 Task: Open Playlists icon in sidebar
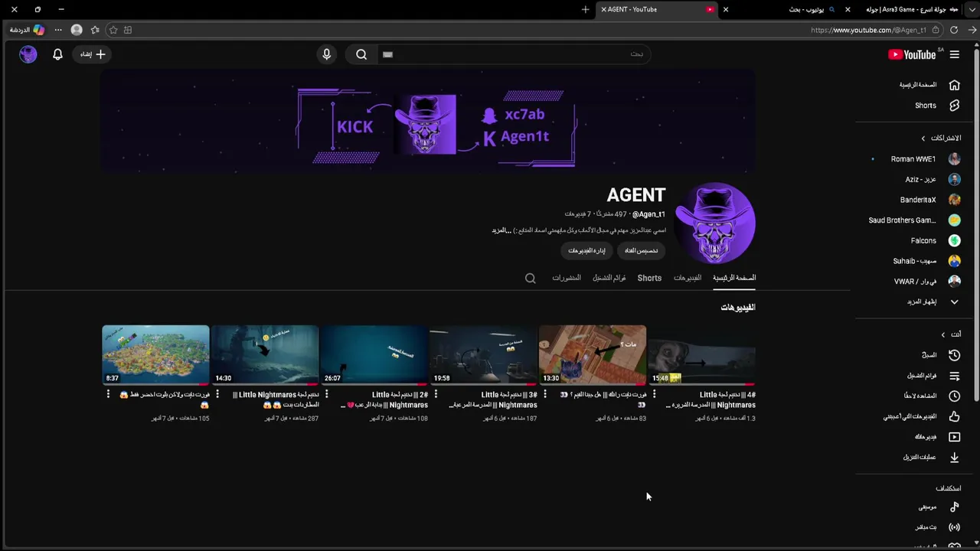954,376
